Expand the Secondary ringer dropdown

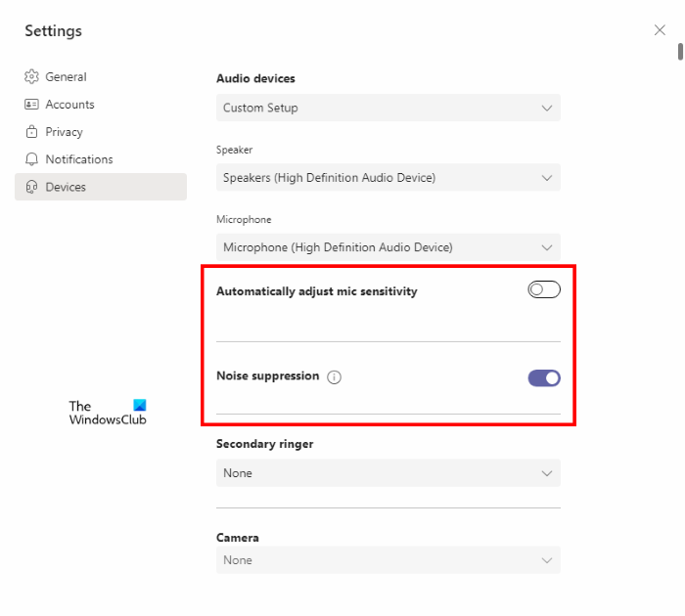(x=388, y=473)
